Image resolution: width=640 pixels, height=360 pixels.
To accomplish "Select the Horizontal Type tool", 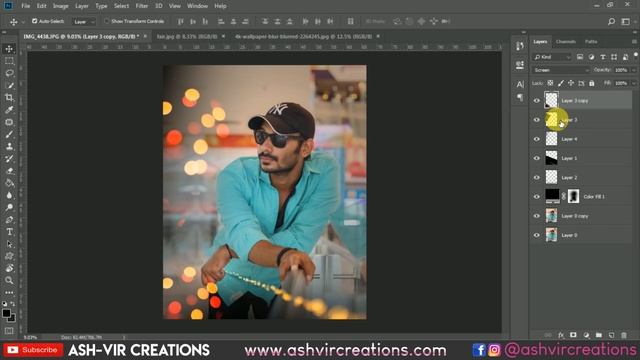I will [x=9, y=232].
